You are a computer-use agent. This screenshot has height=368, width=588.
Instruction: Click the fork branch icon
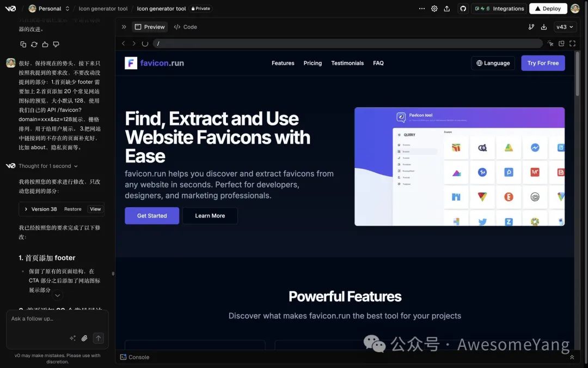pos(531,27)
